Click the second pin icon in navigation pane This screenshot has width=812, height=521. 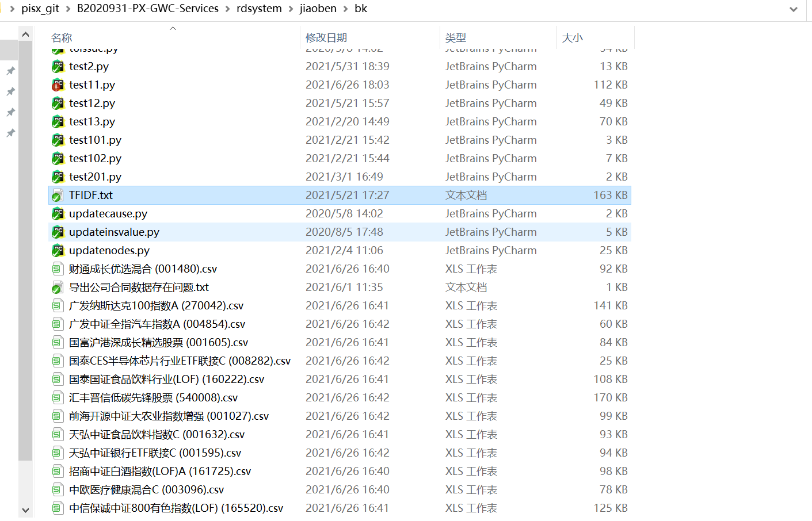[10, 91]
